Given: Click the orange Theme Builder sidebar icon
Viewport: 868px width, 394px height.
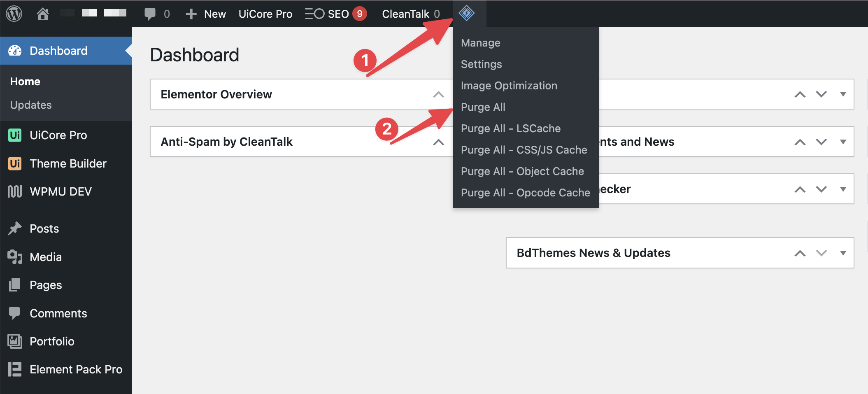Looking at the screenshot, I should [x=15, y=163].
